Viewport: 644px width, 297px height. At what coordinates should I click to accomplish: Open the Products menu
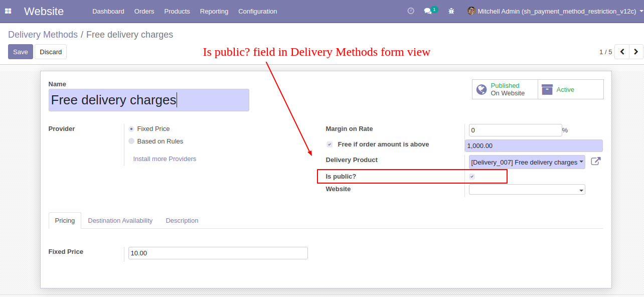(x=177, y=11)
